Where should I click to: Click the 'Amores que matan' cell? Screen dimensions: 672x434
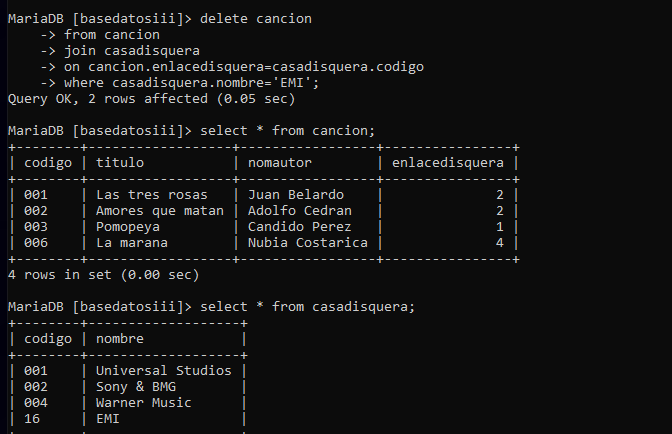(x=160, y=210)
